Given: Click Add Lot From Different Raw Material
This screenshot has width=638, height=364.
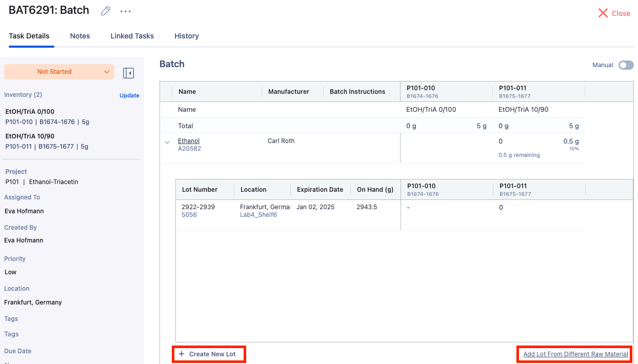Looking at the screenshot, I should pos(575,354).
